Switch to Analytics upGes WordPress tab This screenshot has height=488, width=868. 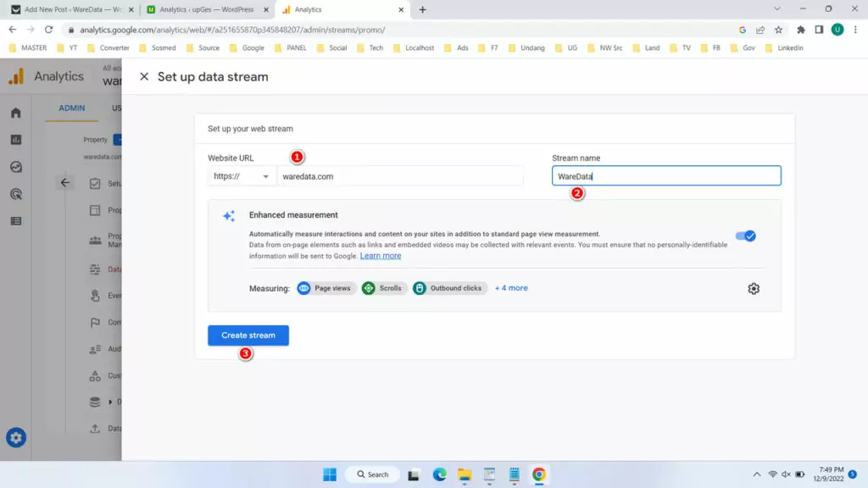coord(206,9)
